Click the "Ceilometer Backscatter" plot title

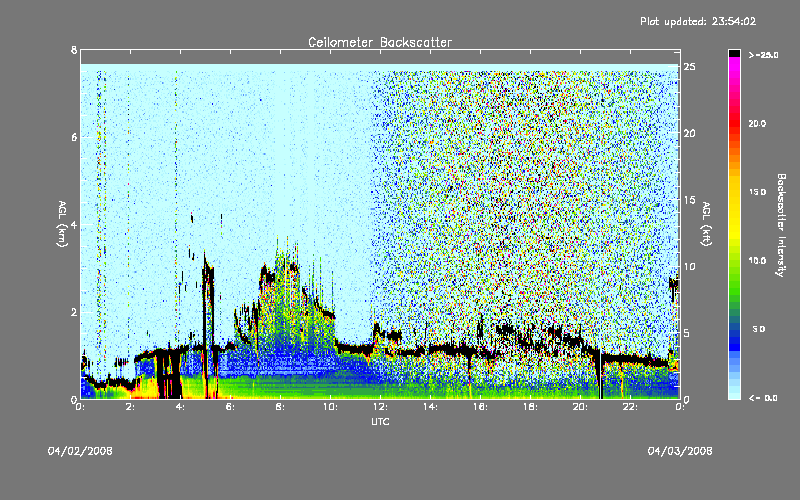pyautogui.click(x=380, y=42)
